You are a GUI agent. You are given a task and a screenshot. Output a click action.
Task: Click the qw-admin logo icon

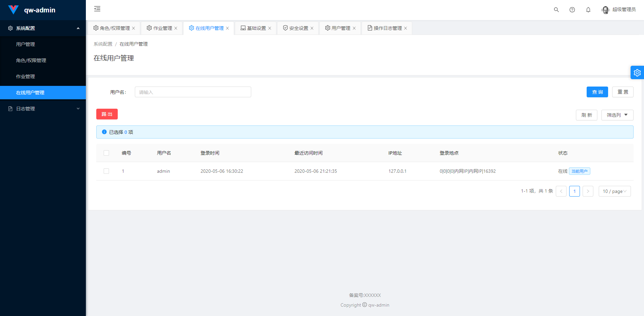(x=13, y=10)
